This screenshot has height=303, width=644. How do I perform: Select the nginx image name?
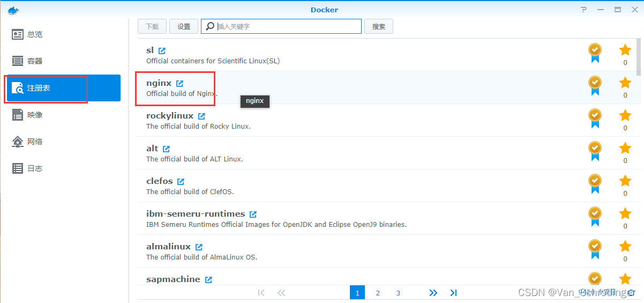point(159,83)
